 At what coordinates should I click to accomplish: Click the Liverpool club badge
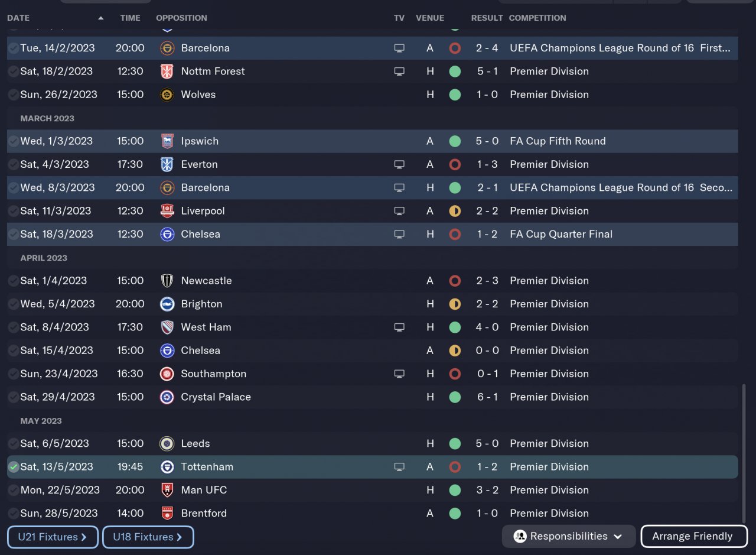point(167,211)
